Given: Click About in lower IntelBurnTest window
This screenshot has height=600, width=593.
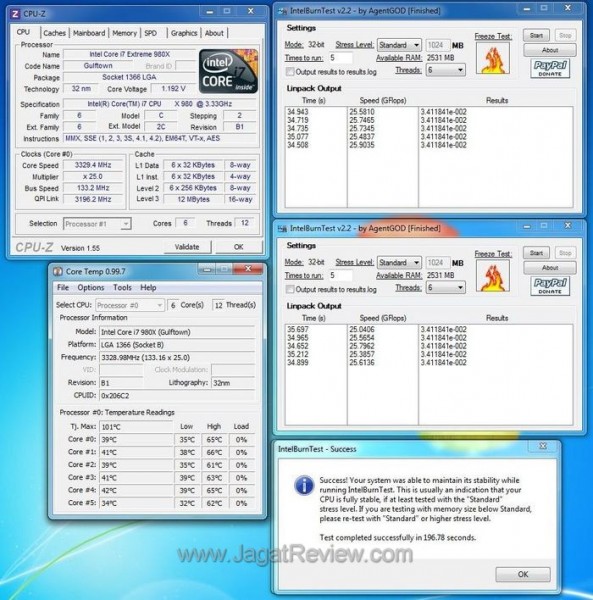Looking at the screenshot, I should click(x=550, y=267).
